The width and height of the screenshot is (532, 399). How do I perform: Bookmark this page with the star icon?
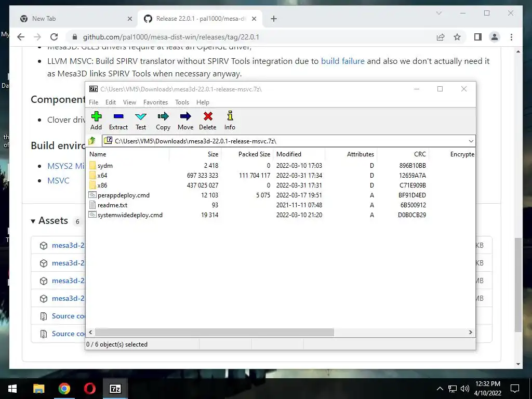pyautogui.click(x=457, y=37)
